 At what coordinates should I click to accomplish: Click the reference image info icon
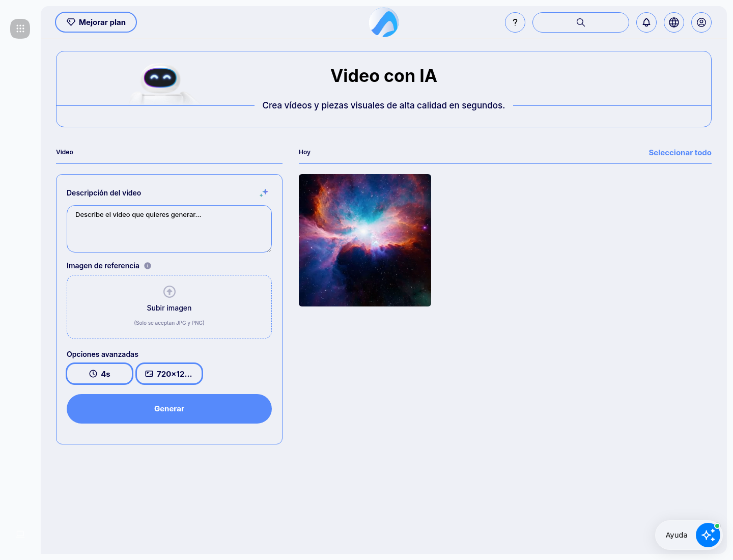(x=148, y=266)
